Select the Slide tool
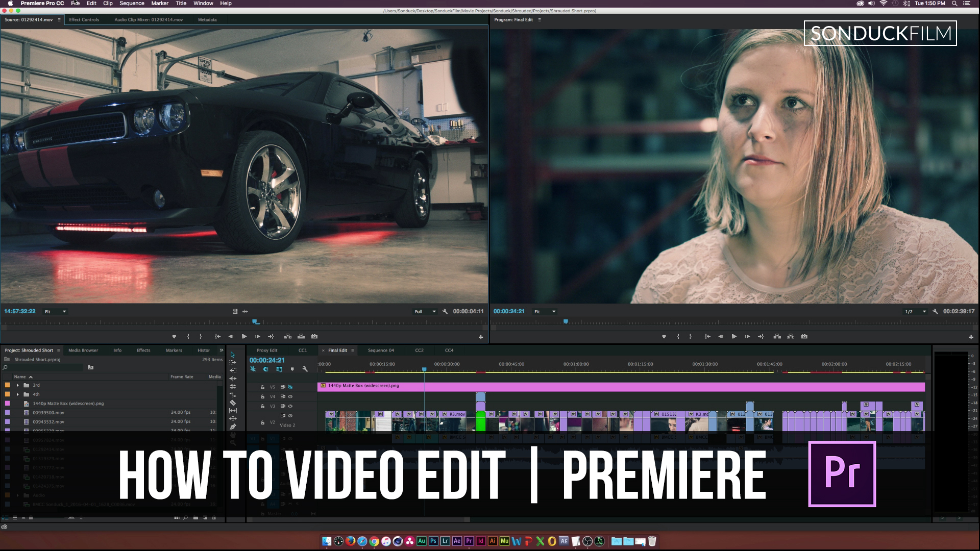980x551 pixels. (233, 418)
